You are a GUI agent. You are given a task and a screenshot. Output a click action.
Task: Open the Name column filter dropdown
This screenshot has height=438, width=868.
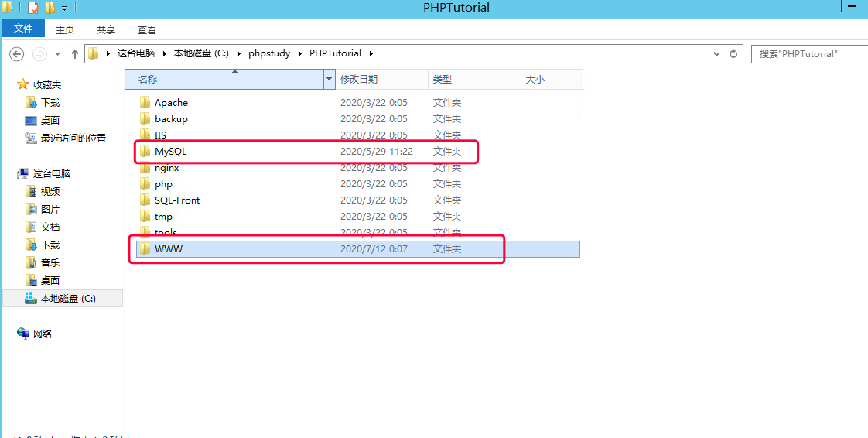coord(329,80)
